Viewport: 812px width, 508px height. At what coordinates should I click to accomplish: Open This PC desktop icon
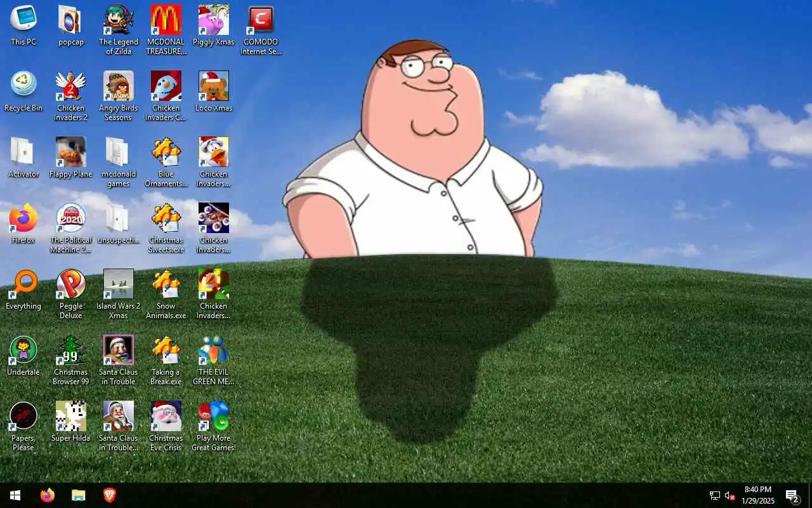pyautogui.click(x=23, y=25)
